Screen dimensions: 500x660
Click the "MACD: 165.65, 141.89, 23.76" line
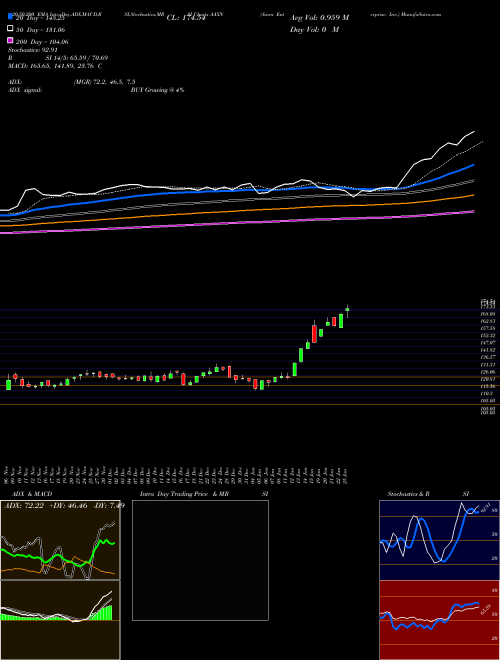pos(55,66)
